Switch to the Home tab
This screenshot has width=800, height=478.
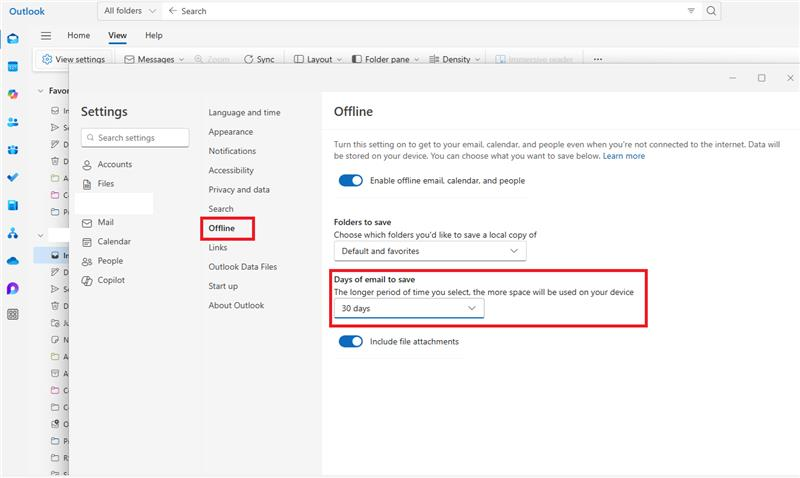(x=79, y=35)
